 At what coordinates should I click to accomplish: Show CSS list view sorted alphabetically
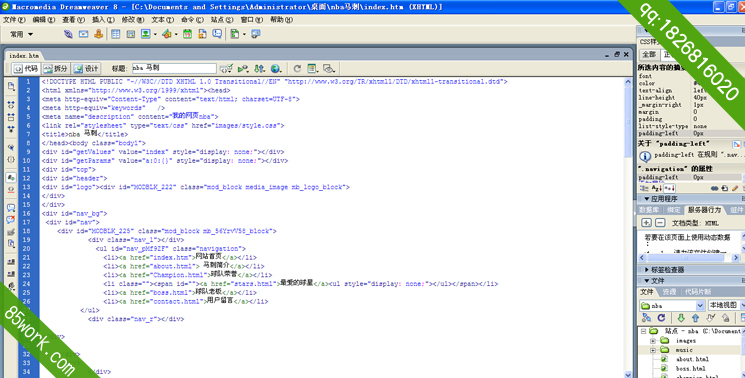656,188
